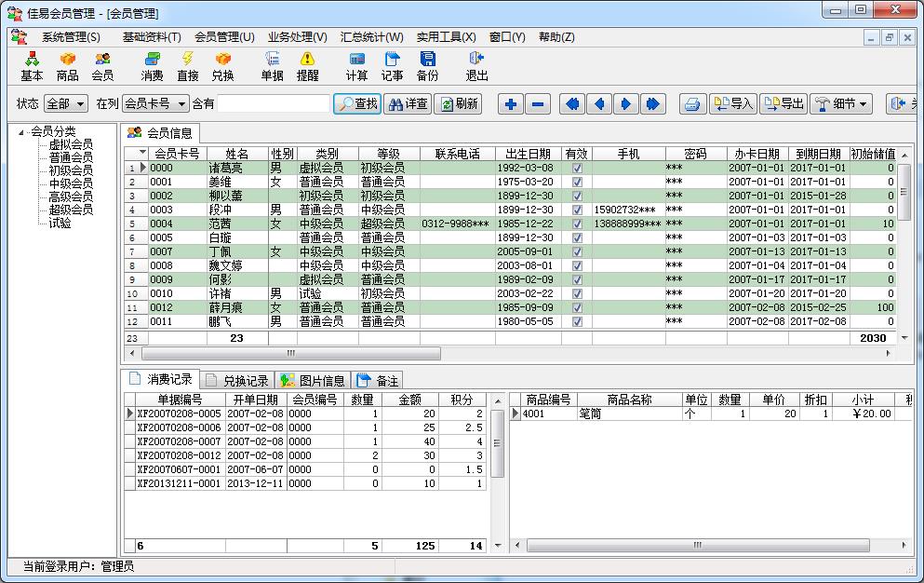Click the printer icon button
This screenshot has height=583, width=924.
pos(691,104)
